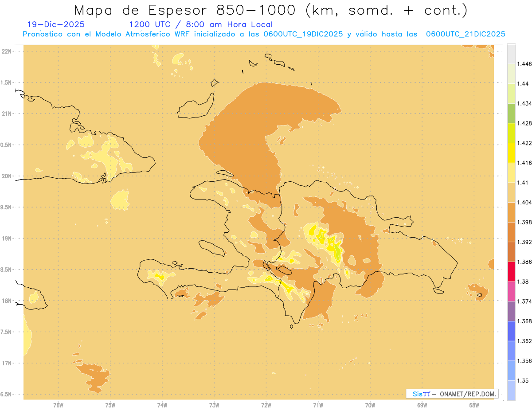Click the 'Pronostico con el Modelo Atmosferico WRF' line
Viewport: 532px width, 411px height.
[x=264, y=34]
